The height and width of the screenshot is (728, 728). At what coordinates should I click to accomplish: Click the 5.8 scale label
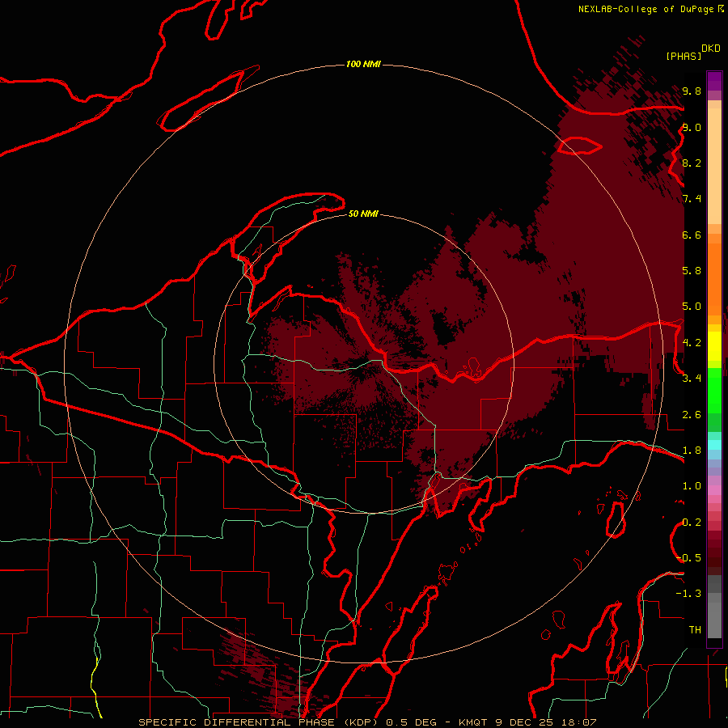[692, 271]
